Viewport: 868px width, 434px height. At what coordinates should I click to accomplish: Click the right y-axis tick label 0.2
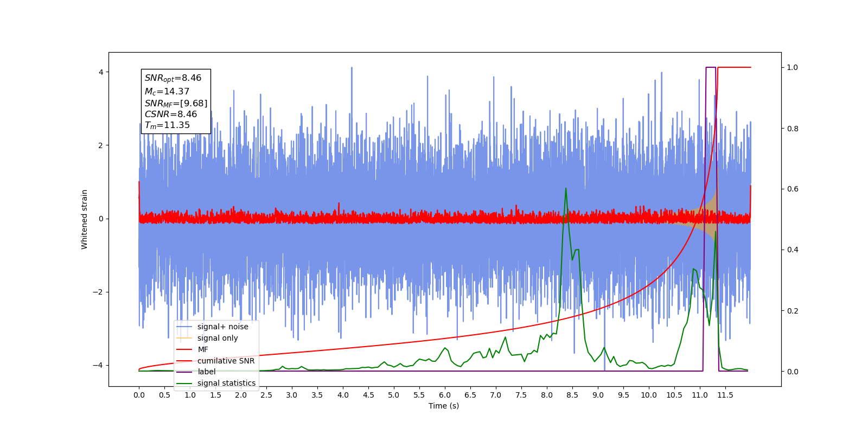[x=793, y=311]
